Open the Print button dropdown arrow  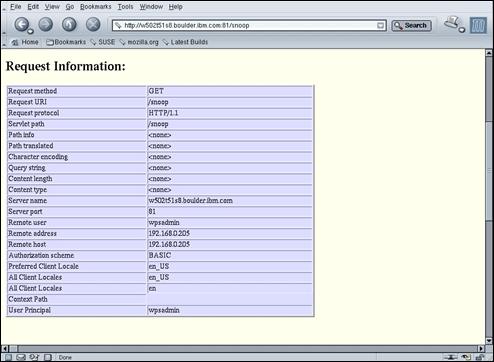(462, 30)
